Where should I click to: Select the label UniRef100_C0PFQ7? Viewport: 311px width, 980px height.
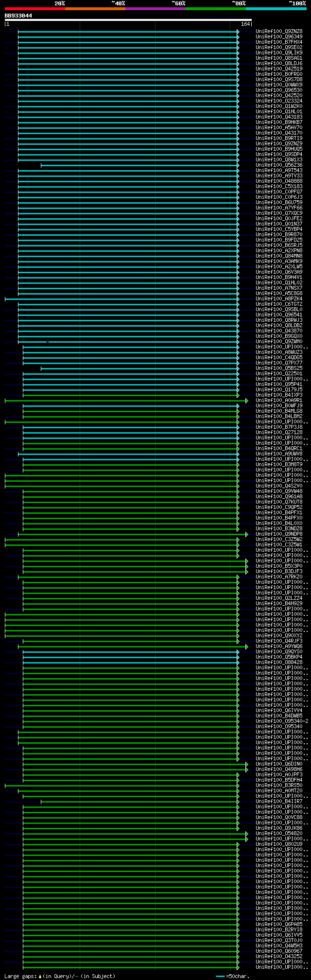tap(279, 192)
